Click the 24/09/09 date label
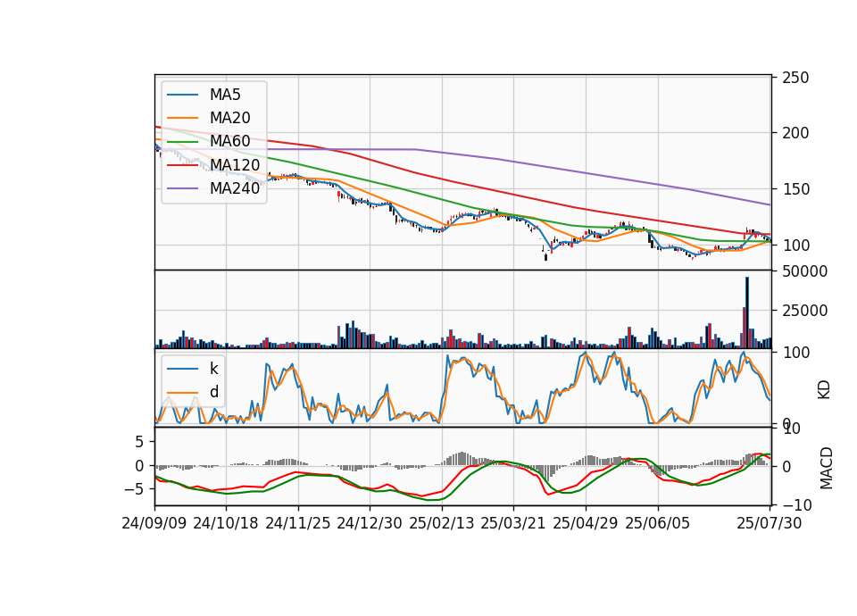Screen dimensions: 857x616 (x=154, y=524)
